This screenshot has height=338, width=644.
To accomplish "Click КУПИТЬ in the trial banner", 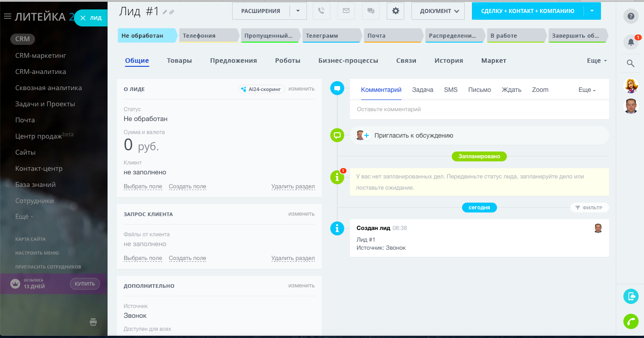I will [85, 283].
